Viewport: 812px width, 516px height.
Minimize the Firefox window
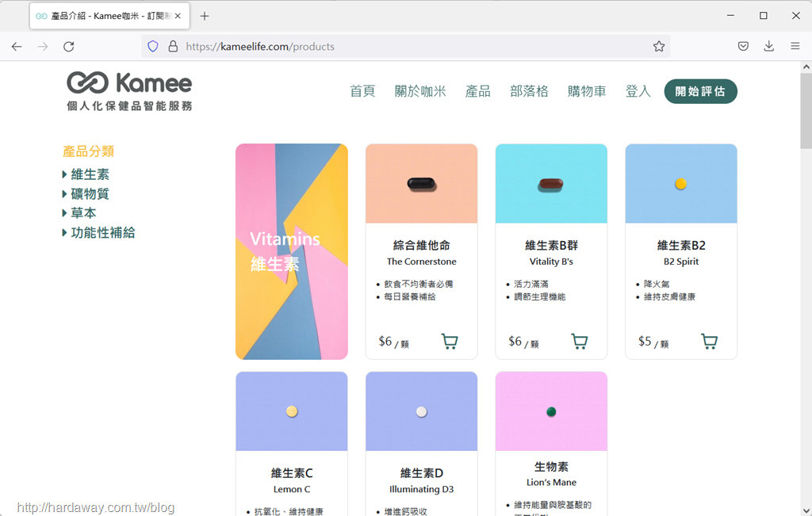[730, 16]
